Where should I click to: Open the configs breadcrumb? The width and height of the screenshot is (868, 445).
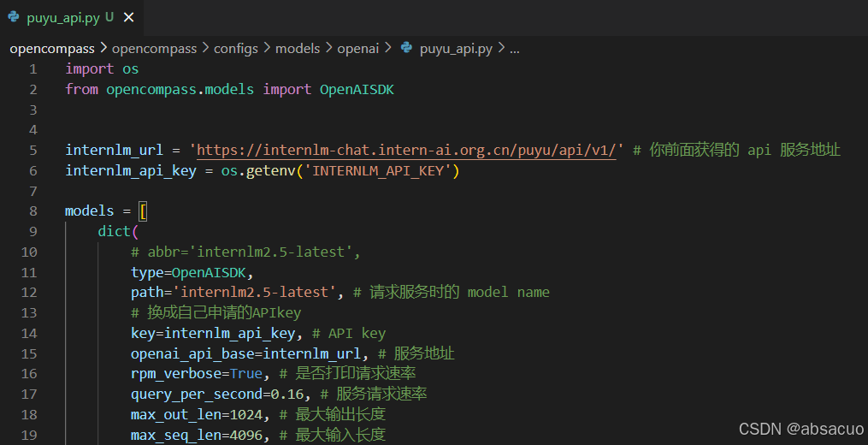coord(236,49)
